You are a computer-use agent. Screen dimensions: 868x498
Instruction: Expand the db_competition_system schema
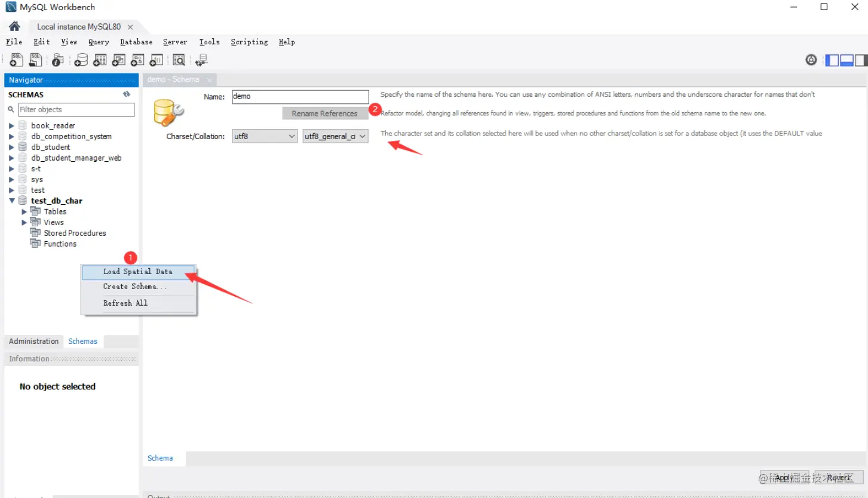click(11, 136)
